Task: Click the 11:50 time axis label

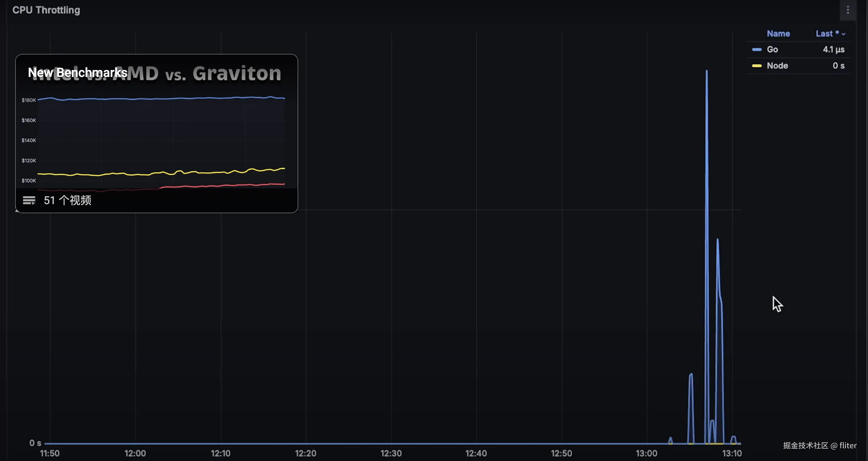Action: [50, 453]
